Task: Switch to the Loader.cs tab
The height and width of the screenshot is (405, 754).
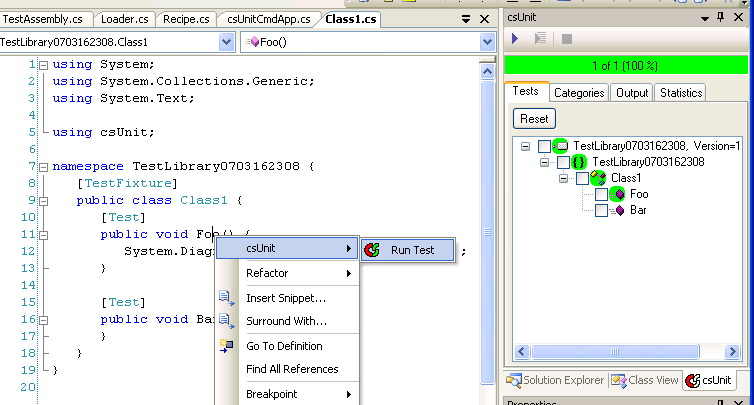Action: pos(125,19)
